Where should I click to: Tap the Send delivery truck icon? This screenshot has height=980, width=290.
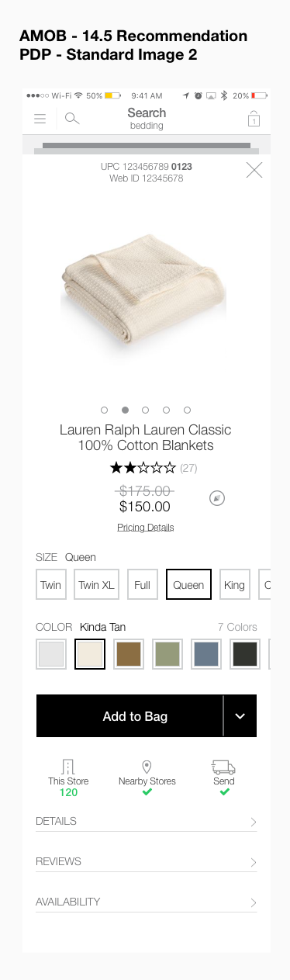pyautogui.click(x=223, y=767)
